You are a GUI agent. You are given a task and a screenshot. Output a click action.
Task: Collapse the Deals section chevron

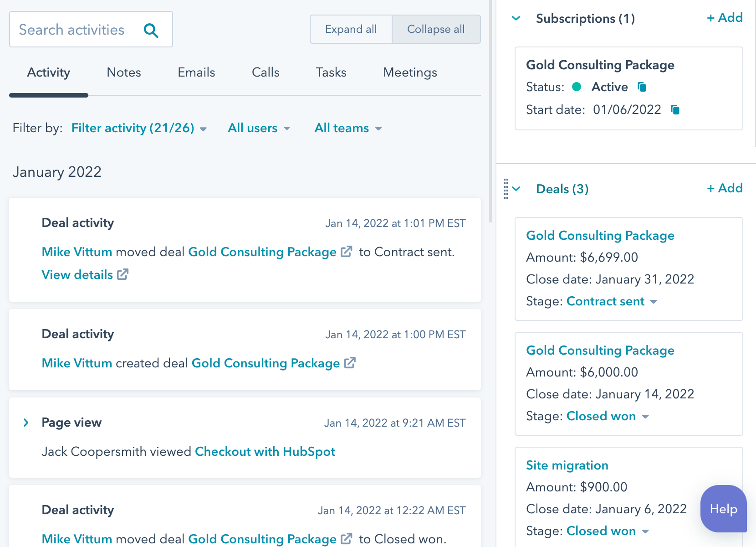[x=516, y=189]
